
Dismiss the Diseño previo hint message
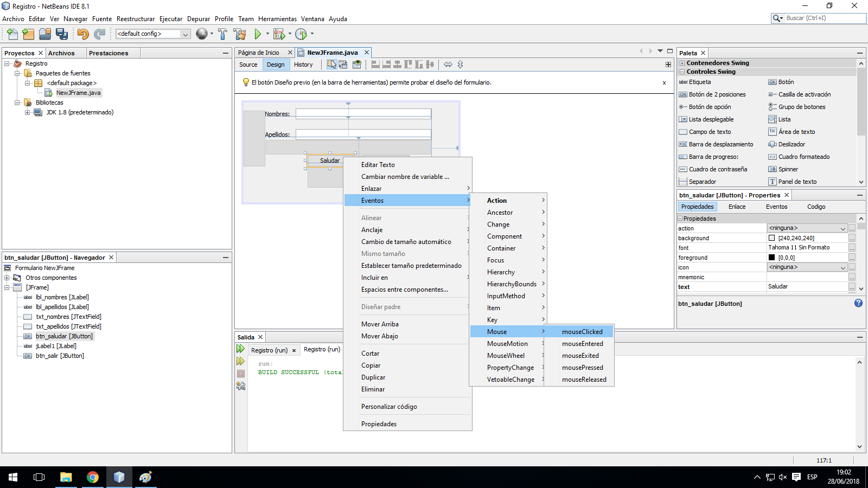664,82
